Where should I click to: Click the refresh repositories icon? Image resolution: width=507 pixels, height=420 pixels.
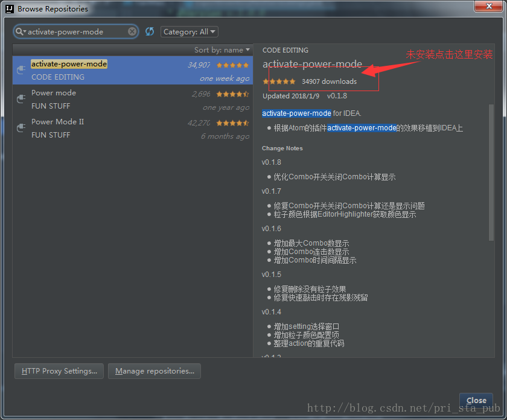(150, 31)
